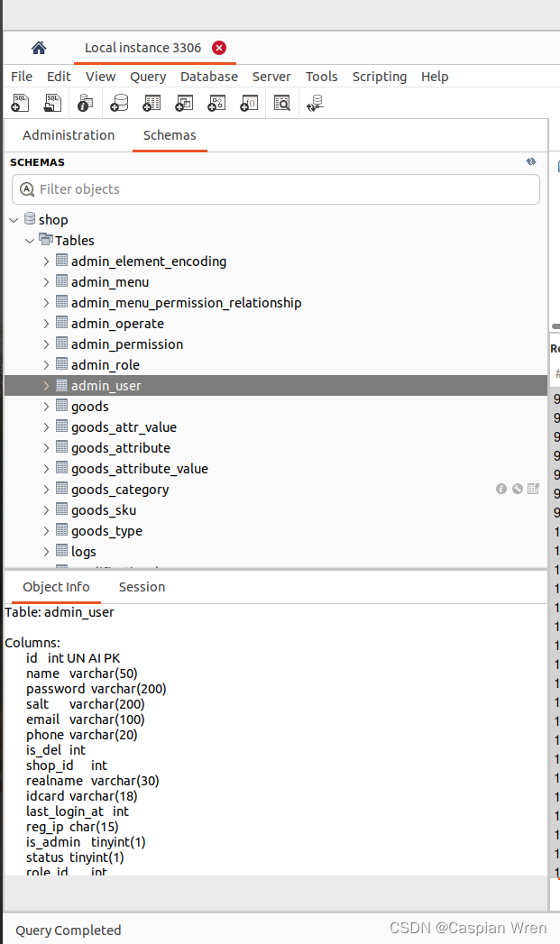Image resolution: width=560 pixels, height=944 pixels.
Task: Switch to the Object Info tab
Action: point(56,587)
